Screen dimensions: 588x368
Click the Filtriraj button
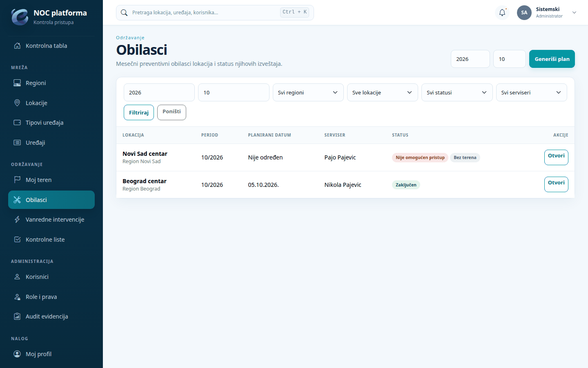coord(139,112)
